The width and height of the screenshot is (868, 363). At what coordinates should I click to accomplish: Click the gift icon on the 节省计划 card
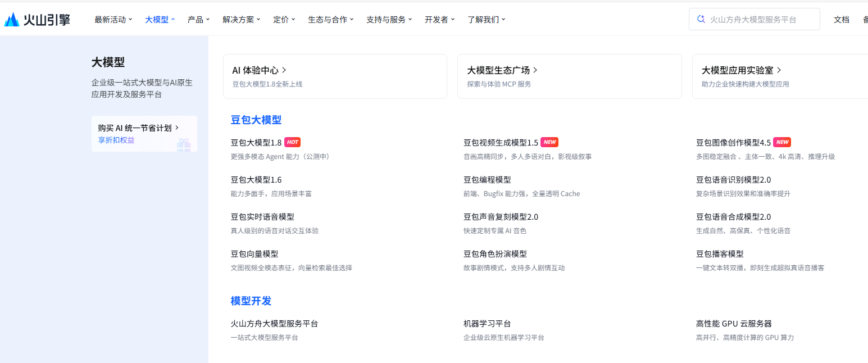pos(184,145)
